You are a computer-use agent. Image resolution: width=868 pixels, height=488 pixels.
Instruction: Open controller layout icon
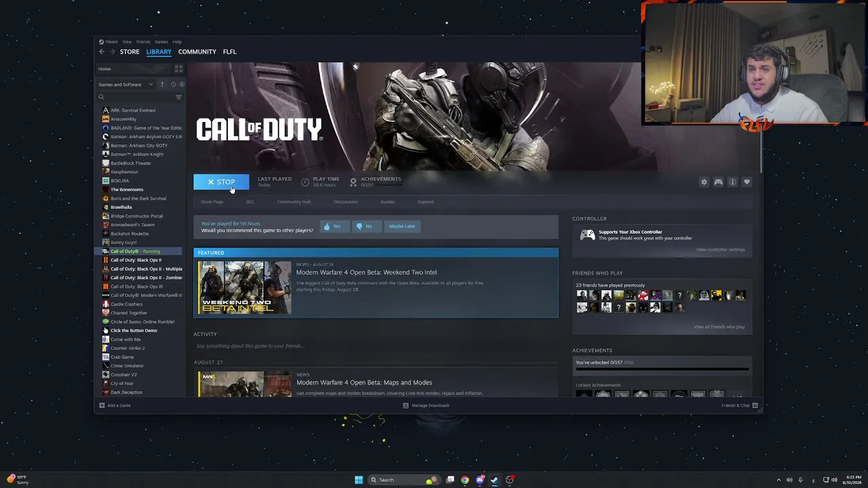(x=718, y=182)
